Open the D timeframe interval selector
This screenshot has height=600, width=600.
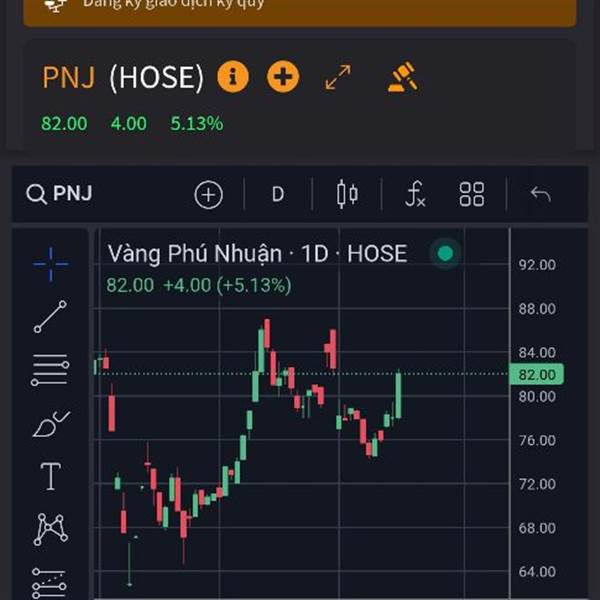[278, 194]
